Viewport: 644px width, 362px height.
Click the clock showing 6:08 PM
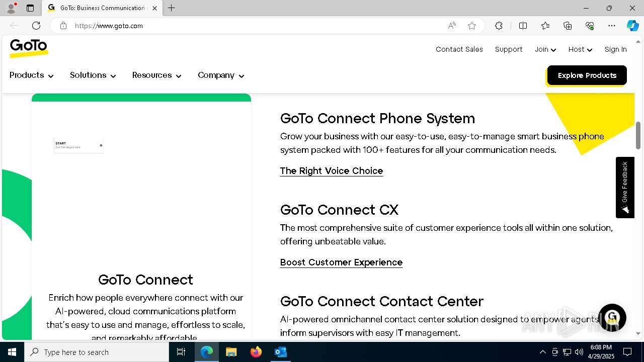[x=601, y=347]
